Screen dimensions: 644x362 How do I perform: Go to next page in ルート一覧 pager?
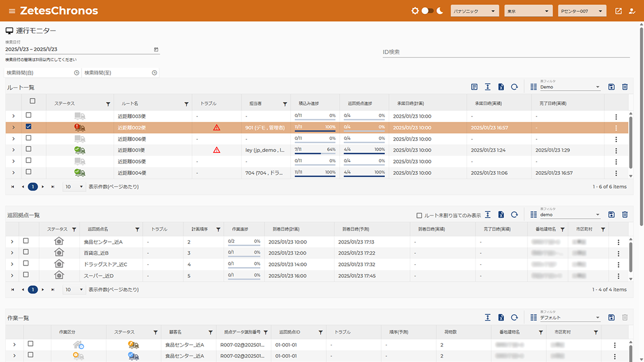(43, 187)
